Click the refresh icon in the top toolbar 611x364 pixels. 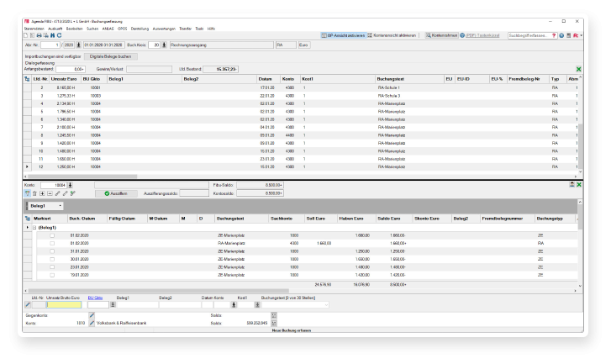(x=59, y=35)
